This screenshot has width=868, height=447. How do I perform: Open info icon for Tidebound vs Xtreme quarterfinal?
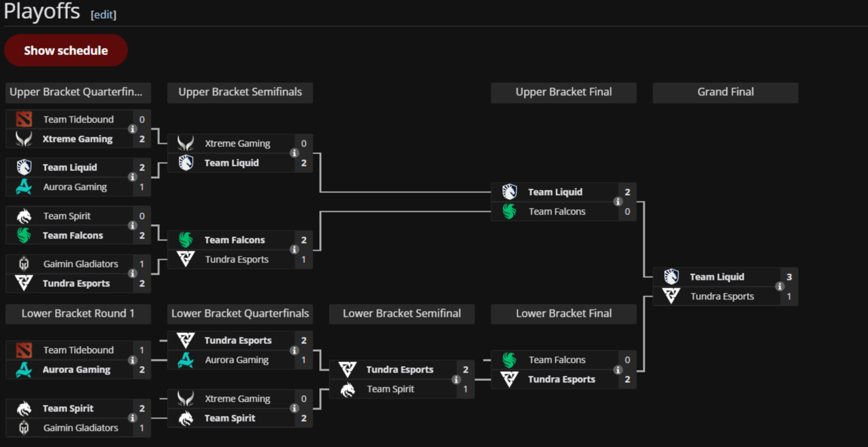133,129
